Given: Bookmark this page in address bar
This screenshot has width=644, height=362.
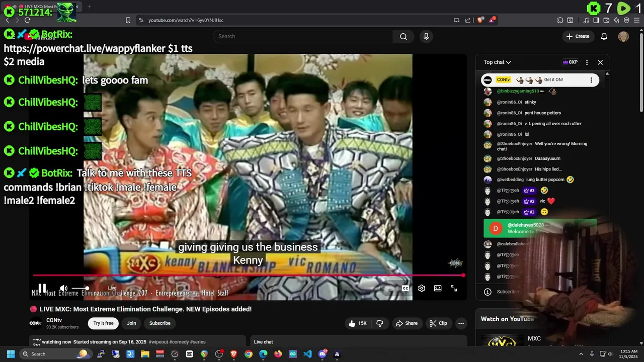Looking at the screenshot, I should pos(128,20).
